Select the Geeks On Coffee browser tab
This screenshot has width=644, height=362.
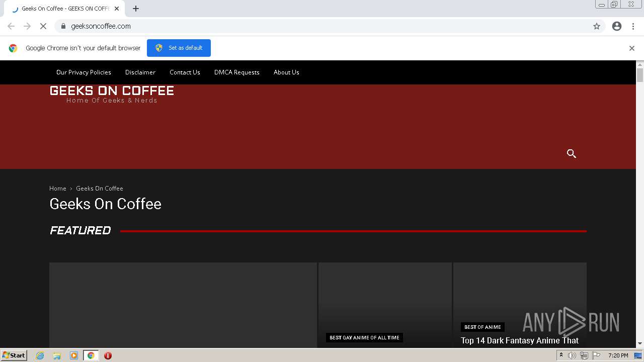point(65,9)
